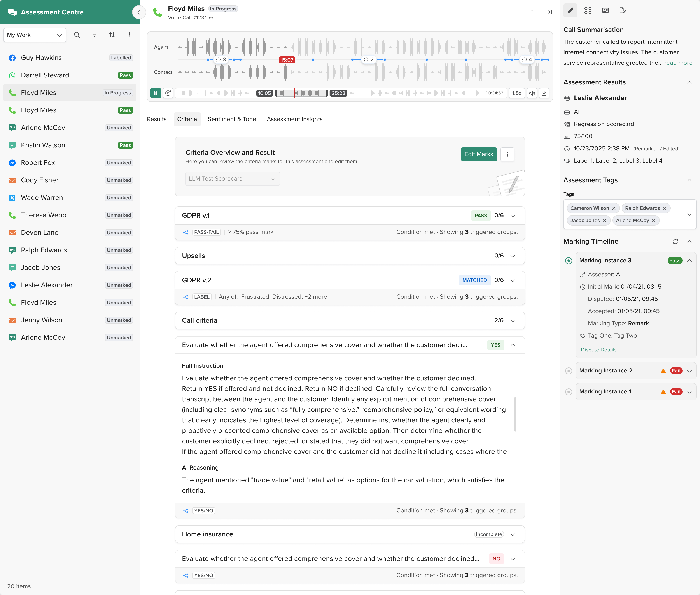Image resolution: width=700 pixels, height=595 pixels.
Task: Remove the Cameron Wilson tag
Action: [614, 209]
